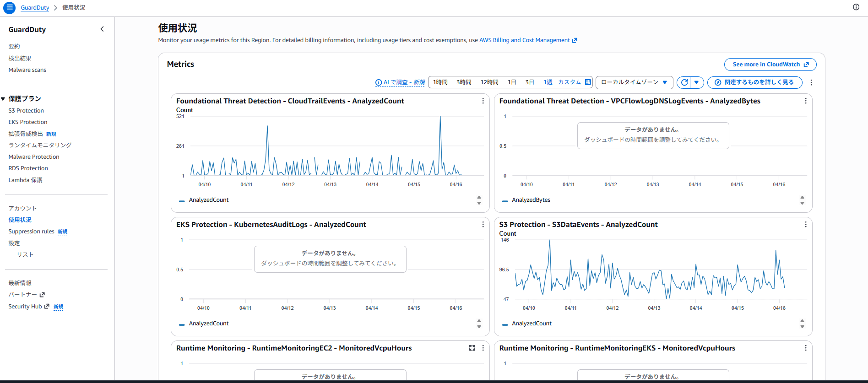Click the AI で調査 info icon

coord(379,83)
